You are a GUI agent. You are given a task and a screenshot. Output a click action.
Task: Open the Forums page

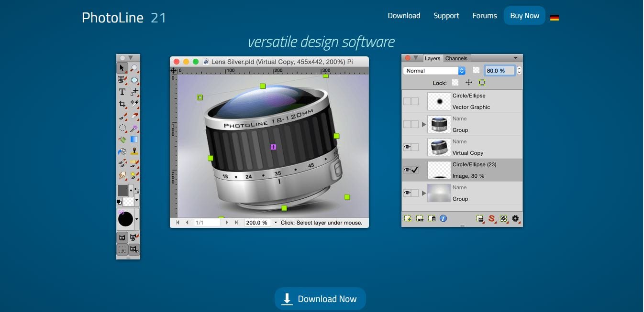tap(485, 16)
